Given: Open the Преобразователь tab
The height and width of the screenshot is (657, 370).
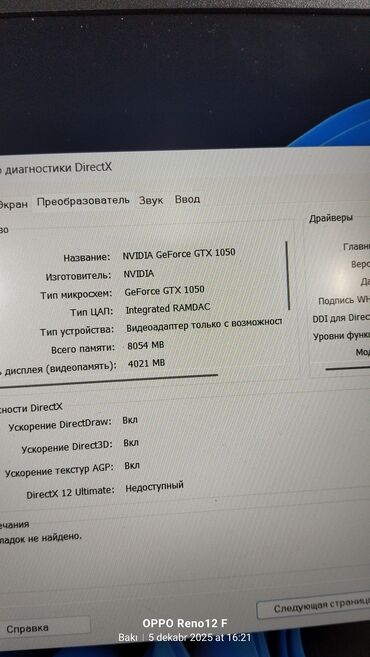Looking at the screenshot, I should click(x=83, y=201).
